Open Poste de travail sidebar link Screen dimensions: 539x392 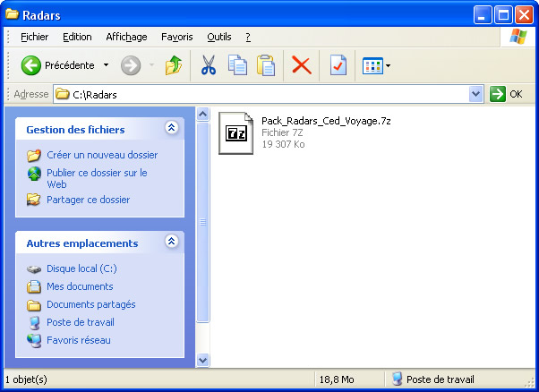tap(81, 322)
